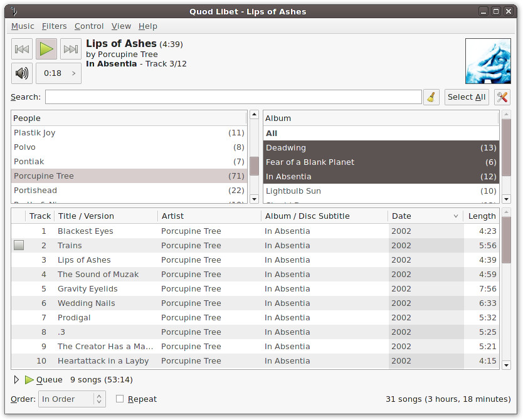Select Portishead in the People list
The image size is (523, 420).
(x=129, y=191)
